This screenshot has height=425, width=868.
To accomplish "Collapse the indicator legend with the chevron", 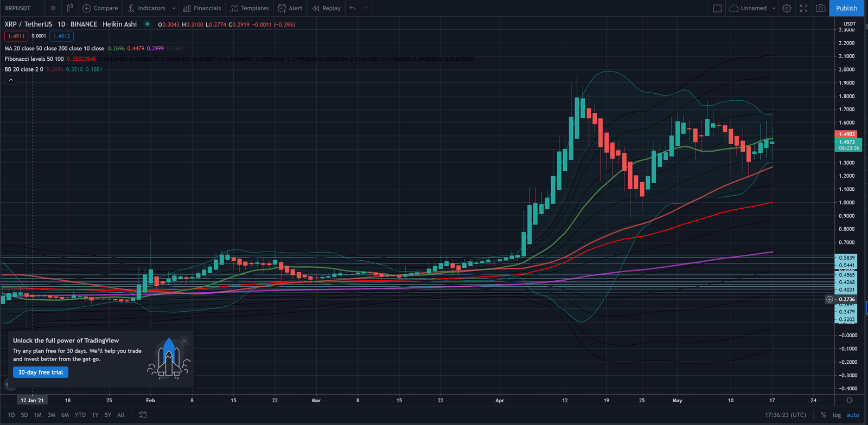I will tap(11, 80).
